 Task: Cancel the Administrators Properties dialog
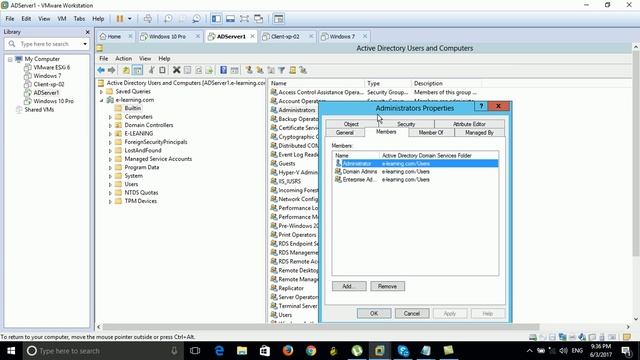(412, 313)
